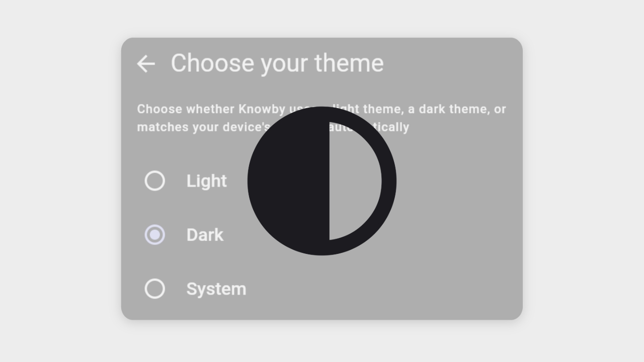The height and width of the screenshot is (362, 644).
Task: Click the word "Choose" in the heading
Action: pos(212,63)
